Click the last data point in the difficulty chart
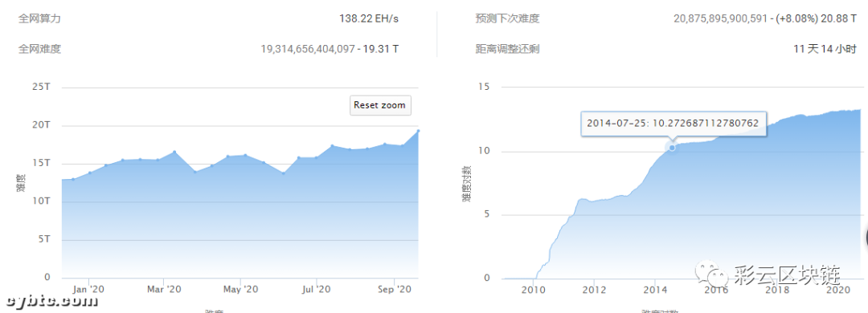This screenshot has width=868, height=313. [418, 131]
